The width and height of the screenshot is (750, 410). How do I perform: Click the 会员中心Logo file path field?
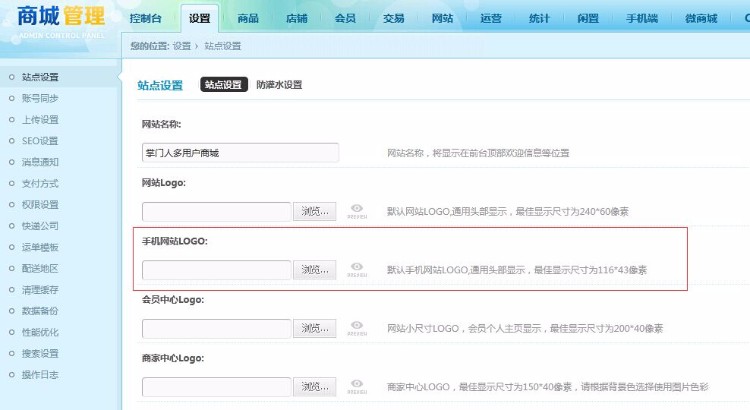coord(216,329)
